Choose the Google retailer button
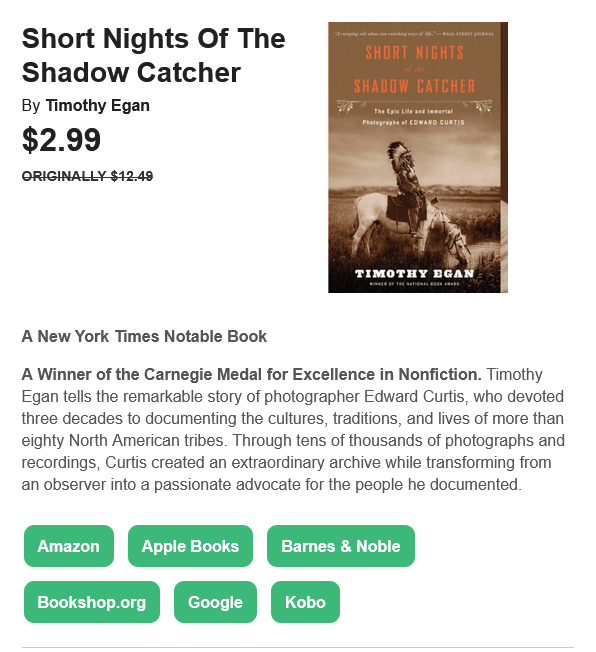Screen dimensions: 596x652 click(x=215, y=602)
